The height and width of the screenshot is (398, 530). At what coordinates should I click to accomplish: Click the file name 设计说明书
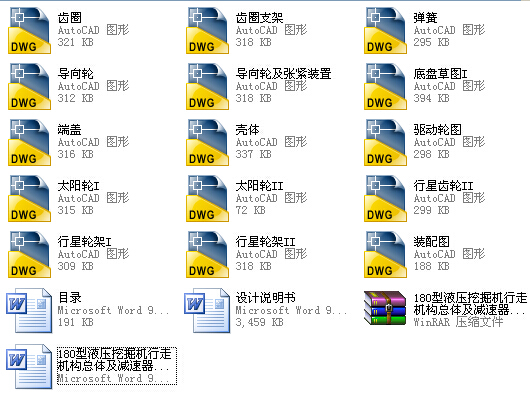[265, 298]
